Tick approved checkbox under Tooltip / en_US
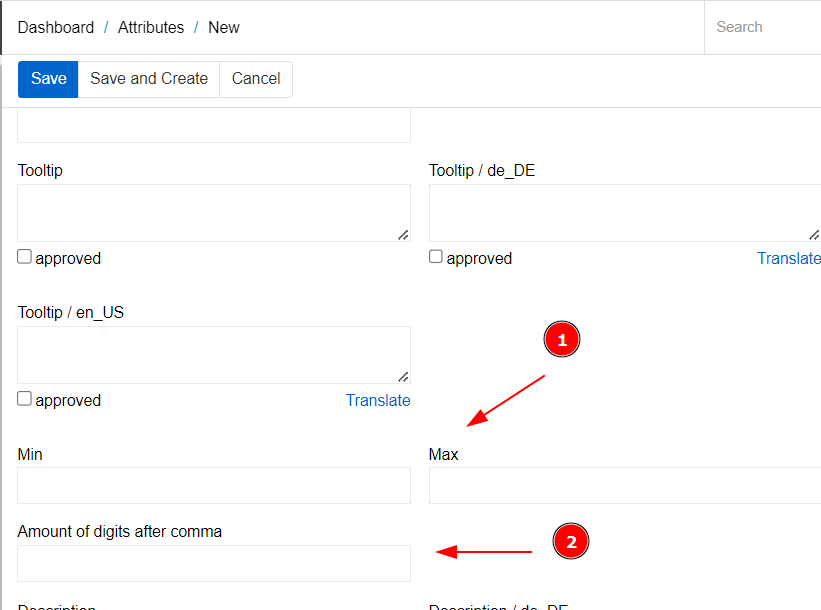The image size is (821, 610). [24, 398]
